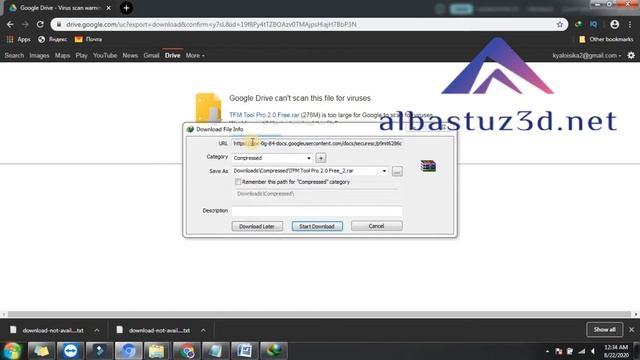The image size is (640, 360).
Task: Click Show all downloads button
Action: click(604, 329)
